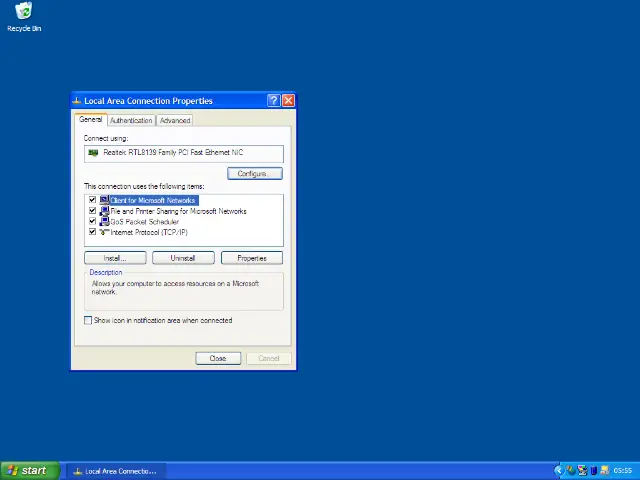
Task: Select 'Internet Protocol (TCP/IP)' list item
Action: (149, 232)
